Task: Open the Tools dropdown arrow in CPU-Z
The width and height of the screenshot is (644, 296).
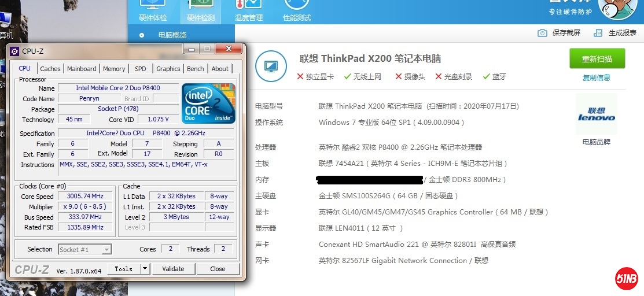Action: [x=145, y=269]
